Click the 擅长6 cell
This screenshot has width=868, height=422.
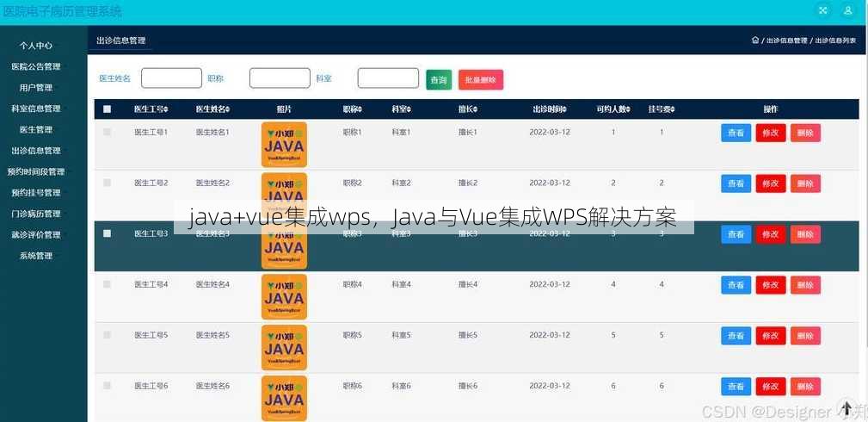point(468,386)
